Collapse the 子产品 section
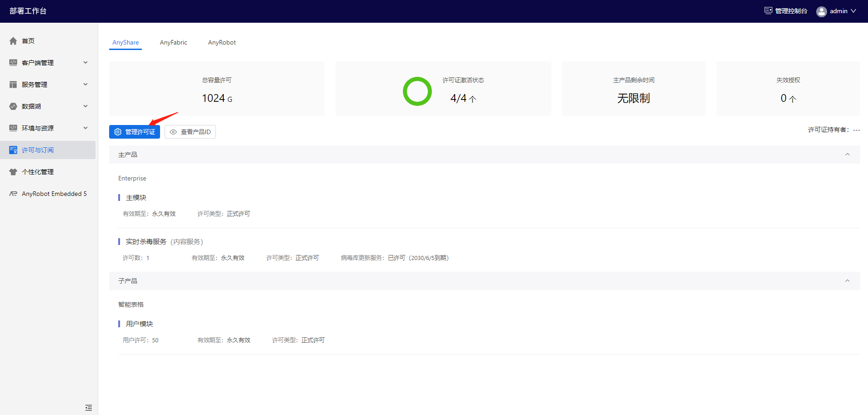This screenshot has height=415, width=868. 848,281
